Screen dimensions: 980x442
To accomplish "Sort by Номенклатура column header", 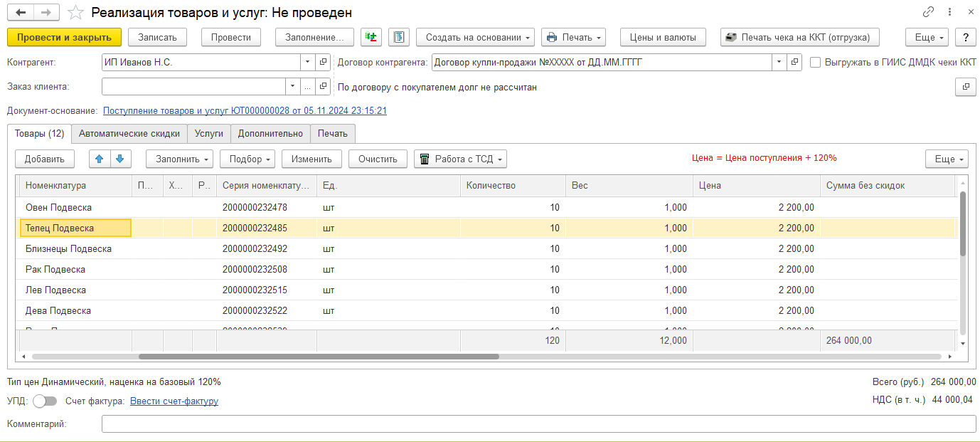I will 75,185.
